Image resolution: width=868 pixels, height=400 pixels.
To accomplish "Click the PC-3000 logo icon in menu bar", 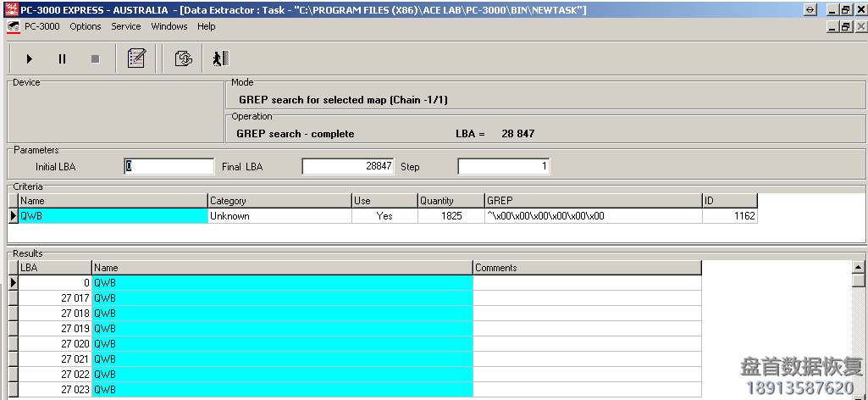I will coord(13,26).
